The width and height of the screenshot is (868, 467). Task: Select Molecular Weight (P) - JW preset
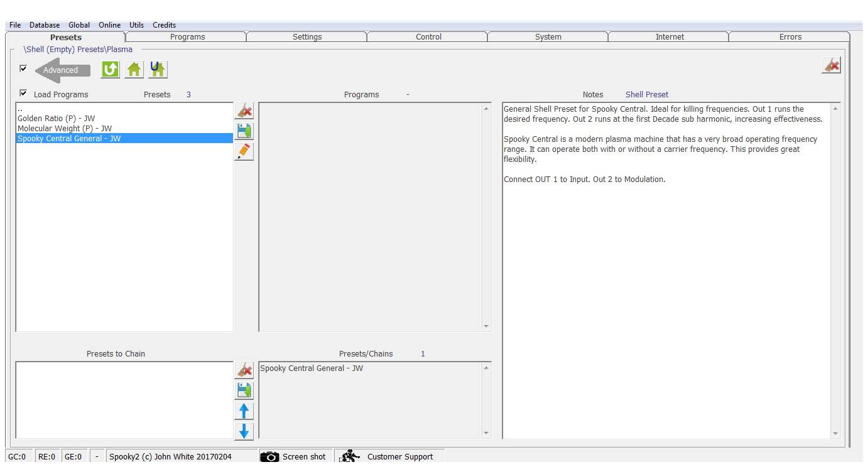point(124,128)
